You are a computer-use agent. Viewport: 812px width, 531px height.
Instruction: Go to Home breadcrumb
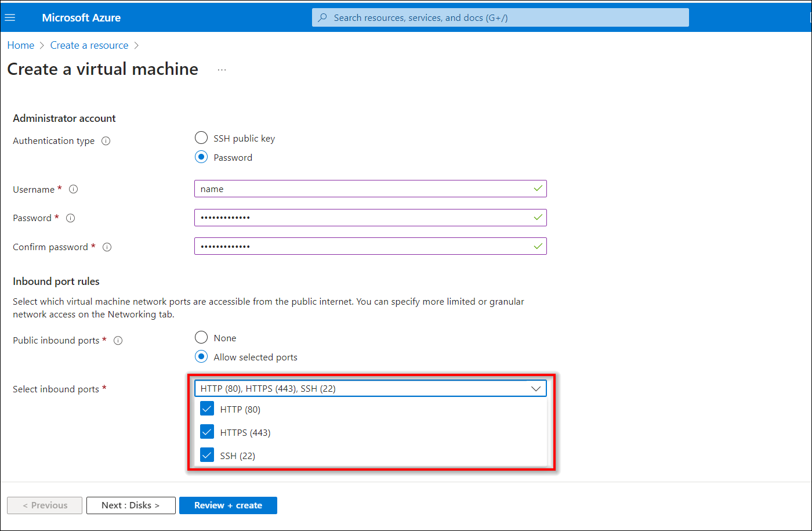tap(20, 45)
